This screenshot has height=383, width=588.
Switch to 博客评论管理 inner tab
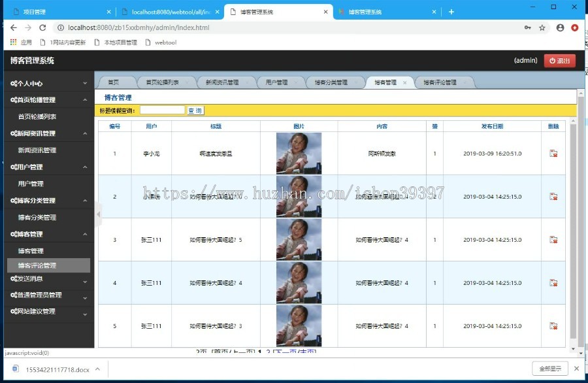coord(440,82)
